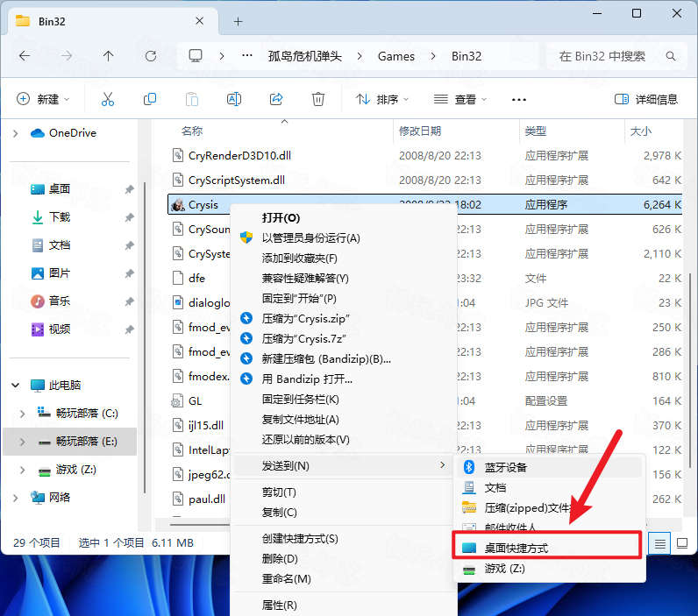
Task: Select the GL configuration file
Action: pos(195,400)
